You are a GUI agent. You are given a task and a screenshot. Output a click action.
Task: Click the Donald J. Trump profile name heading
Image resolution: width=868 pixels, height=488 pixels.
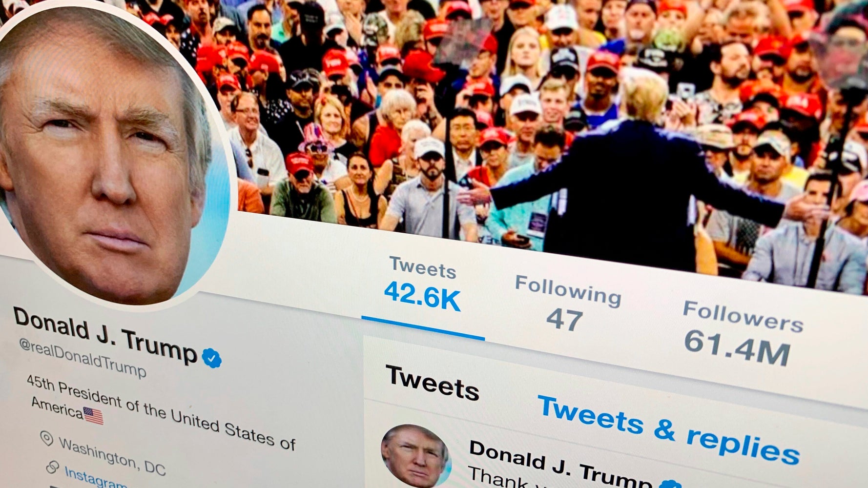point(105,335)
